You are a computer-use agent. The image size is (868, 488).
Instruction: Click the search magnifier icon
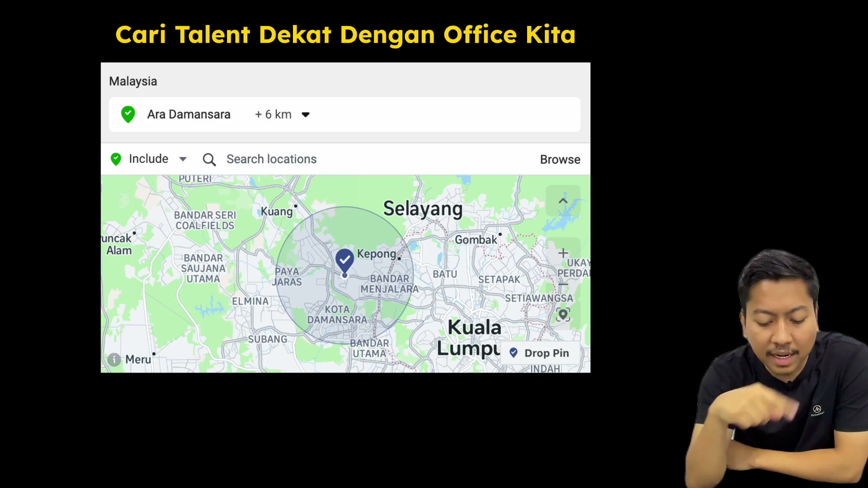(209, 160)
